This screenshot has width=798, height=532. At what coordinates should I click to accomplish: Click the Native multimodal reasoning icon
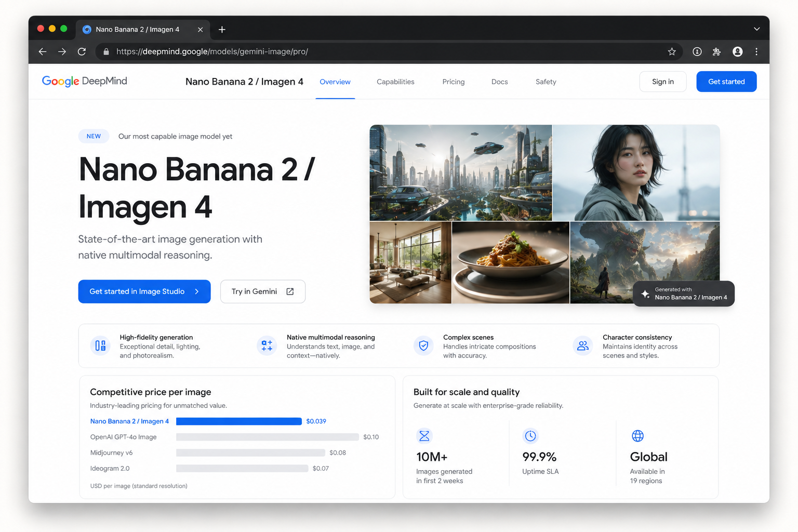coord(267,345)
